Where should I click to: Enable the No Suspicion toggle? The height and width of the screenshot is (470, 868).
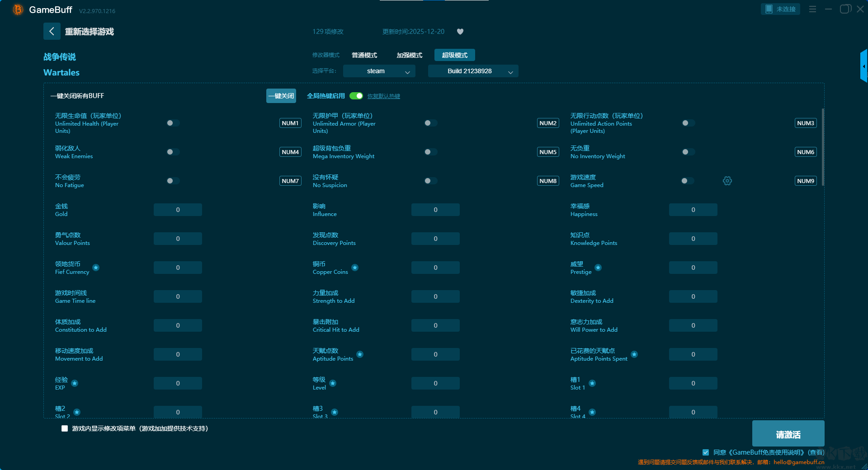pos(430,181)
